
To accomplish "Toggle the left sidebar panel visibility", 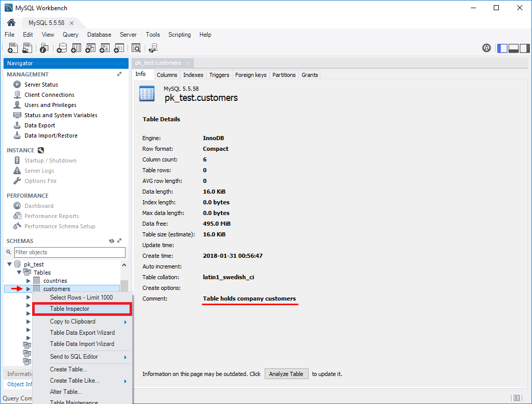I will point(502,48).
